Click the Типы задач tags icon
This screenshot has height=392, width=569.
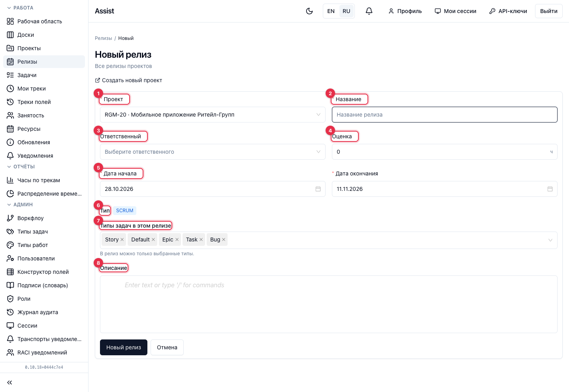coord(10,232)
